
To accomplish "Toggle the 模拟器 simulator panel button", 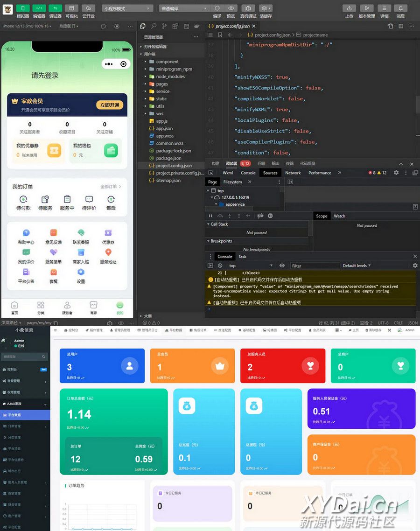I will 23,8.
